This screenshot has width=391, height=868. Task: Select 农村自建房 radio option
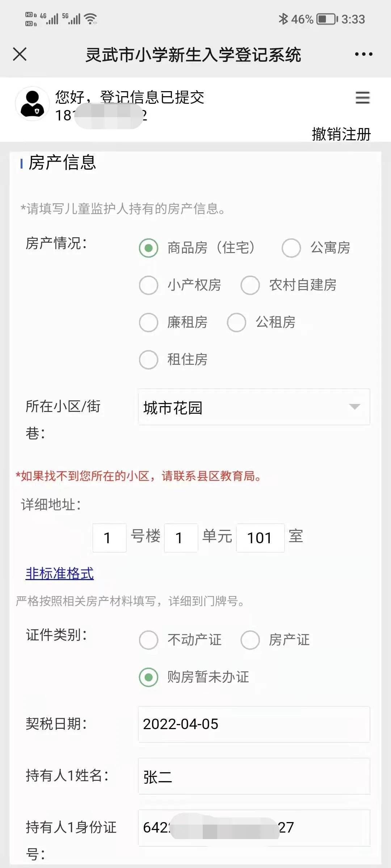point(250,285)
